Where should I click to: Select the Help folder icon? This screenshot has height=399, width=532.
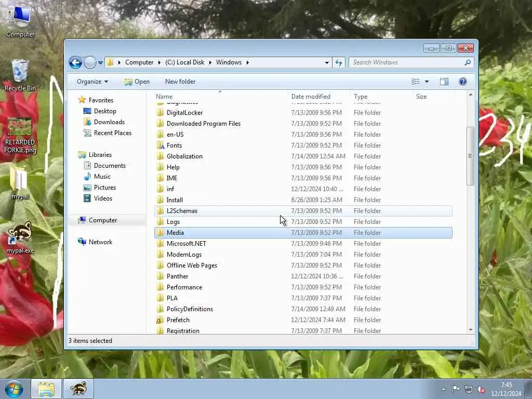[x=160, y=167]
